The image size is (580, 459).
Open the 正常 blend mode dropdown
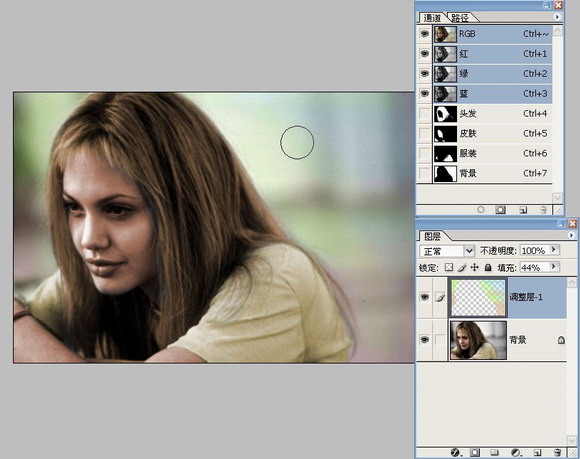point(447,251)
